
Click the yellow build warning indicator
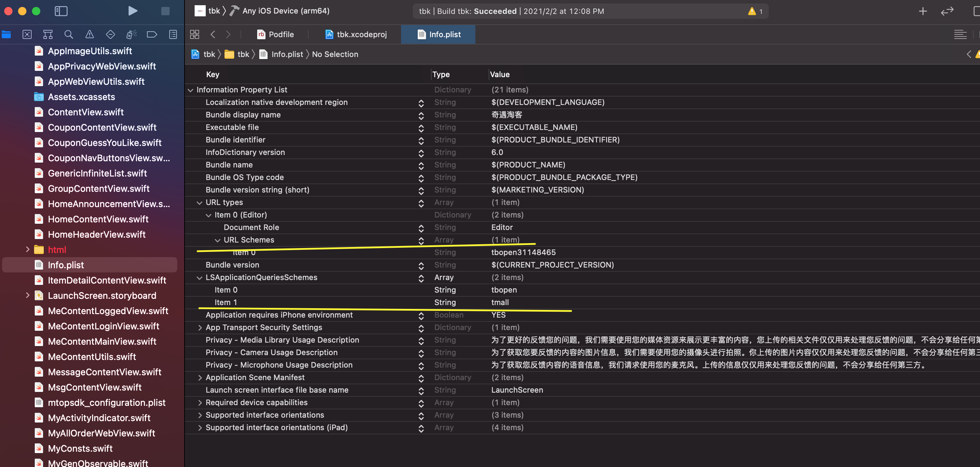[752, 11]
